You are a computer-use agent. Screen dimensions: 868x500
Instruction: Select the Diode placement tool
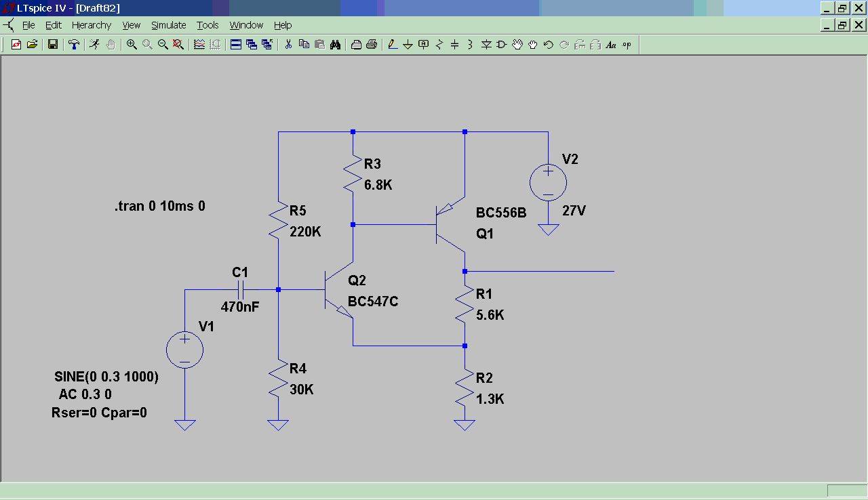coord(486,45)
